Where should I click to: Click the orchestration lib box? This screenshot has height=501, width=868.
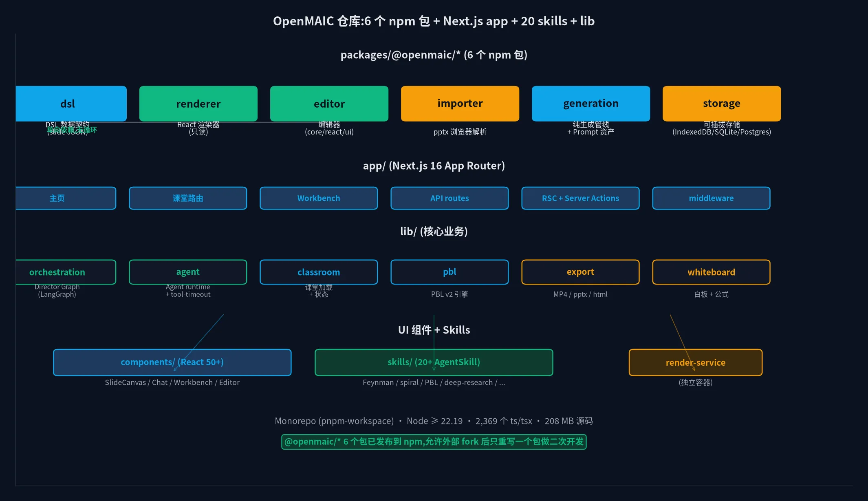click(x=66, y=272)
